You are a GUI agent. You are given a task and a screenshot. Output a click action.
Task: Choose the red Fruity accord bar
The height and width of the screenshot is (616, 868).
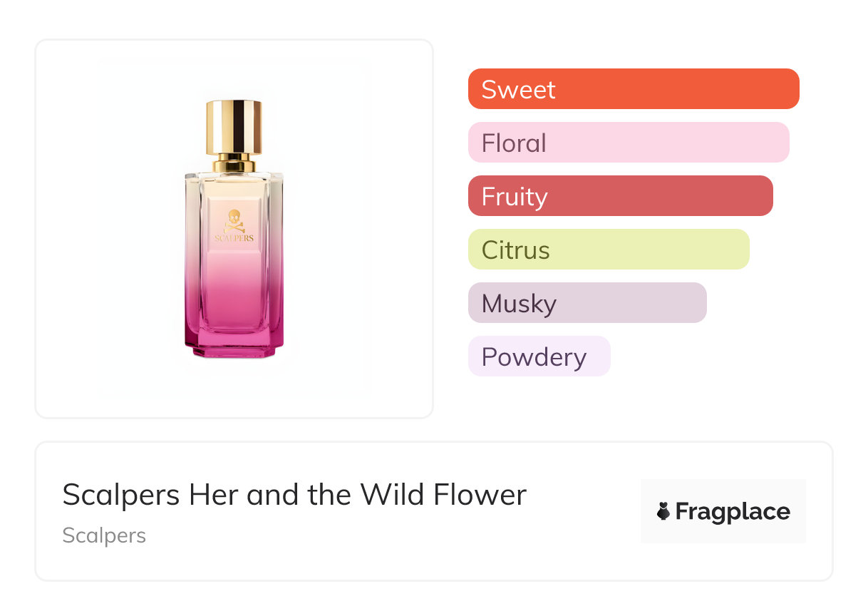click(620, 196)
